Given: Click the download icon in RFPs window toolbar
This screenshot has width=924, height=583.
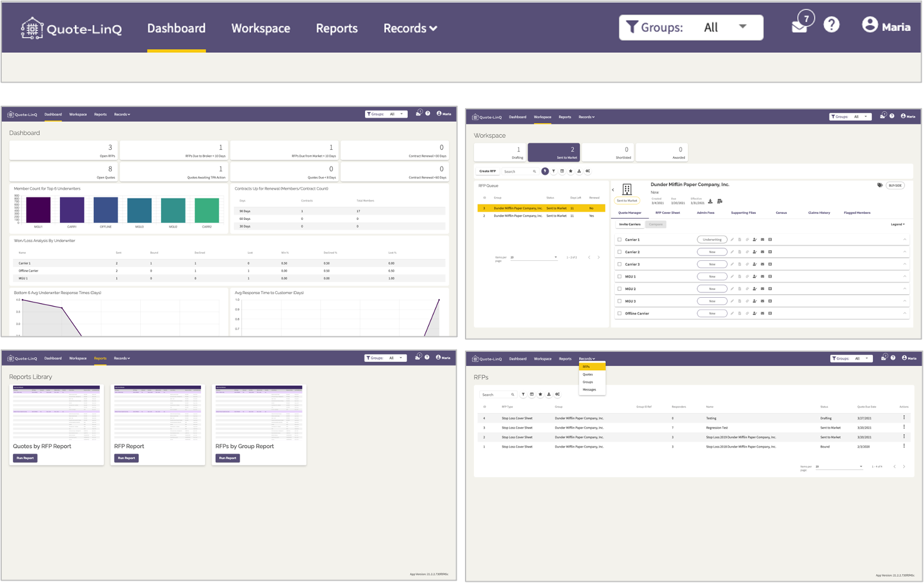Looking at the screenshot, I should coord(549,395).
